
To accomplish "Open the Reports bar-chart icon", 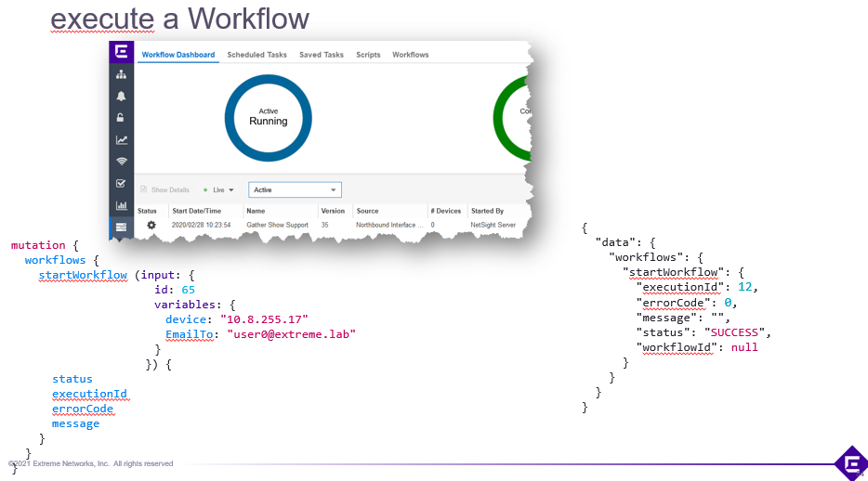I will [121, 205].
